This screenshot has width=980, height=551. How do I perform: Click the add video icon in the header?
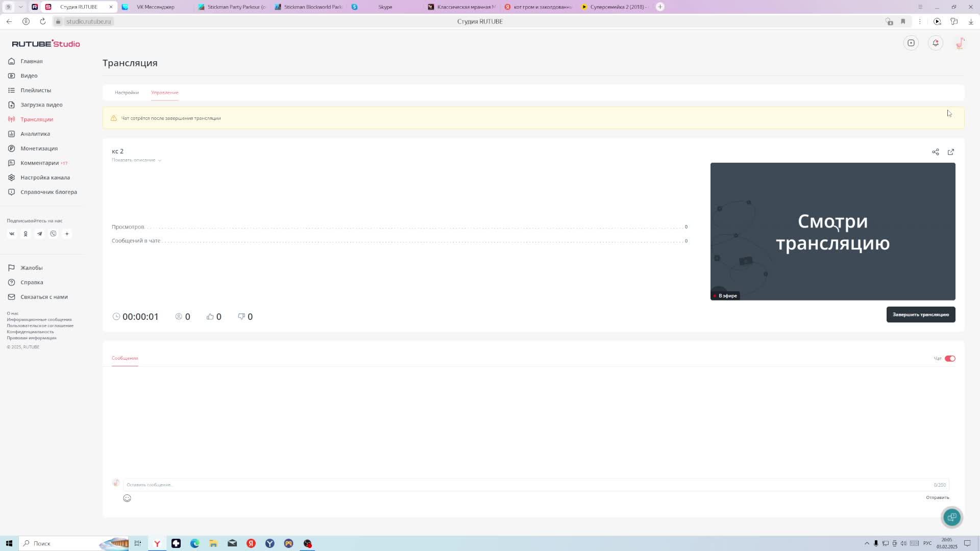911,43
